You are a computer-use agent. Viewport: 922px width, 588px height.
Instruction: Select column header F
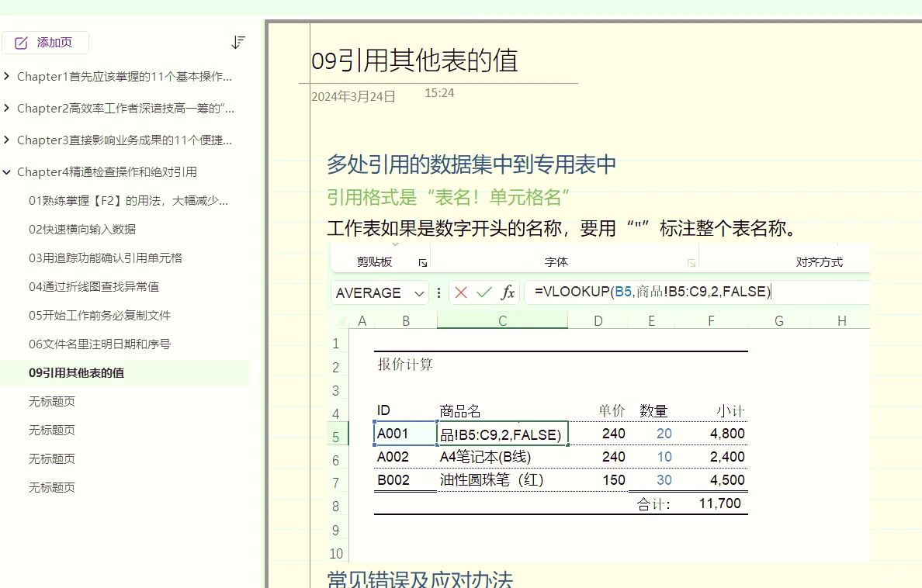coord(711,321)
